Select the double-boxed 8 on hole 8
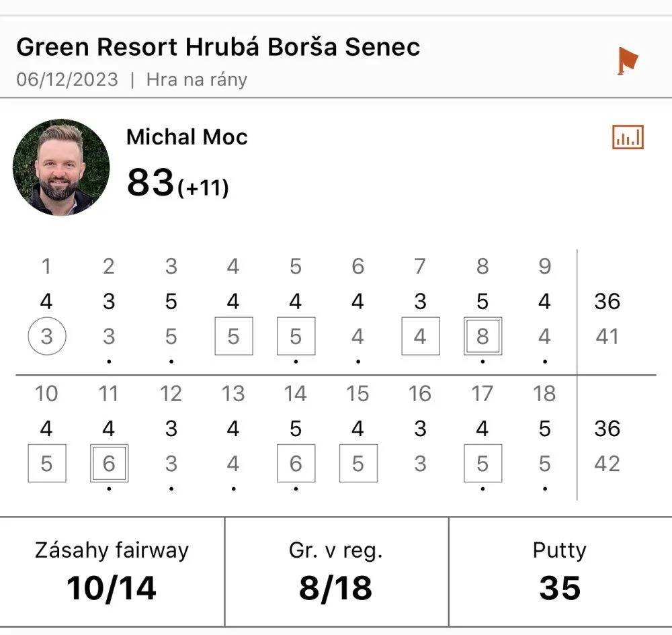This screenshot has width=672, height=635. [x=482, y=336]
